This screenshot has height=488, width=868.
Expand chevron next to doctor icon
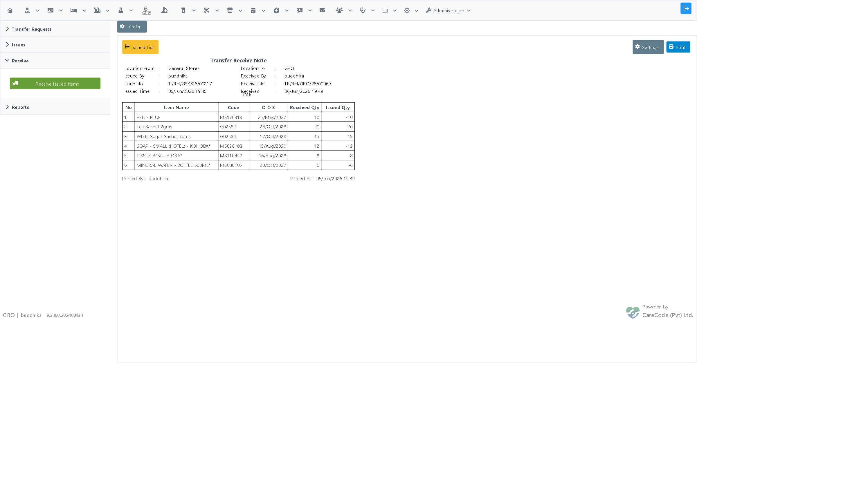38,10
